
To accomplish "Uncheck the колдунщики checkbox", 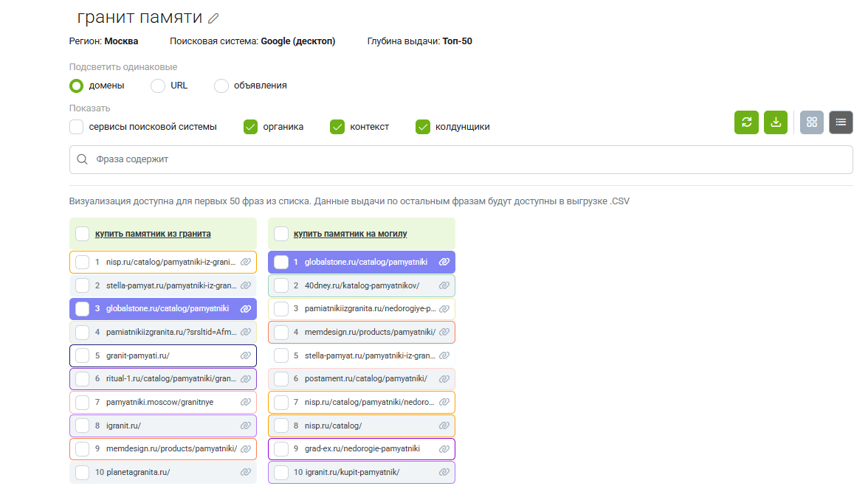I will [x=423, y=127].
